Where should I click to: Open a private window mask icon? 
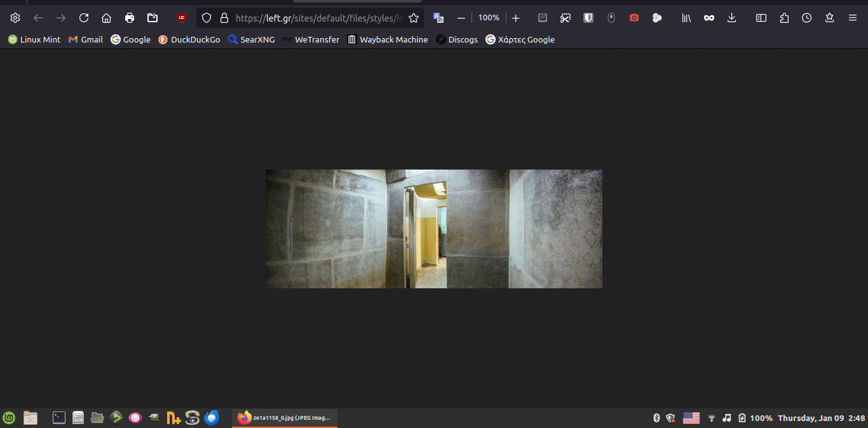pos(709,18)
